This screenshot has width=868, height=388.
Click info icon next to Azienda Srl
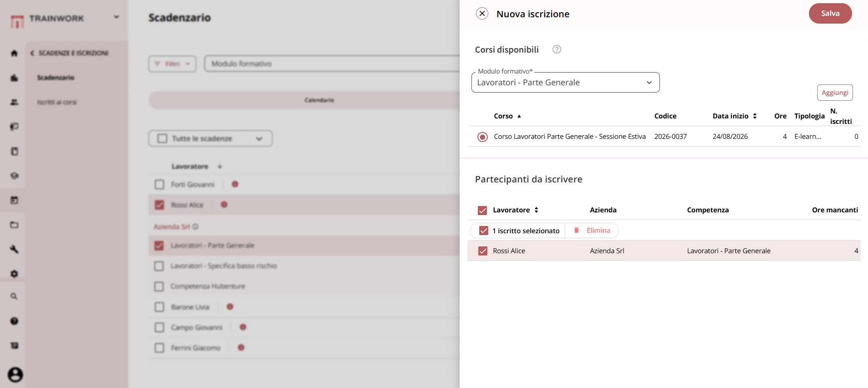[195, 226]
